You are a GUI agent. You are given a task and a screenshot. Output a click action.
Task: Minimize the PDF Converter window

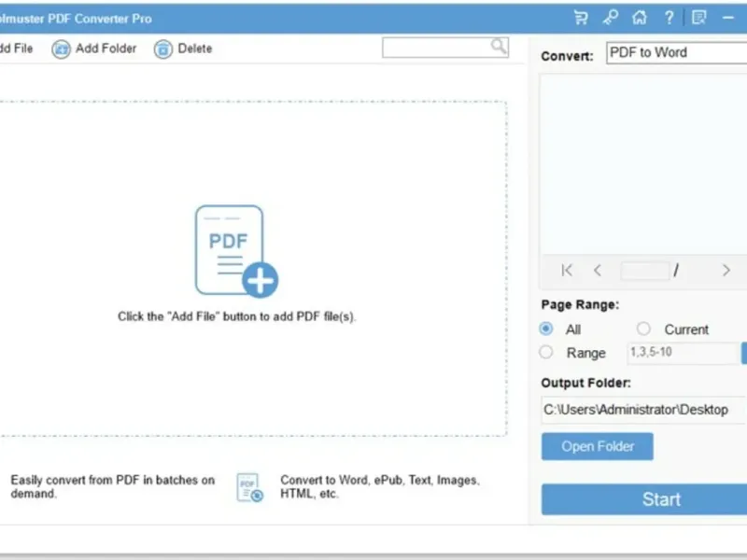point(728,18)
